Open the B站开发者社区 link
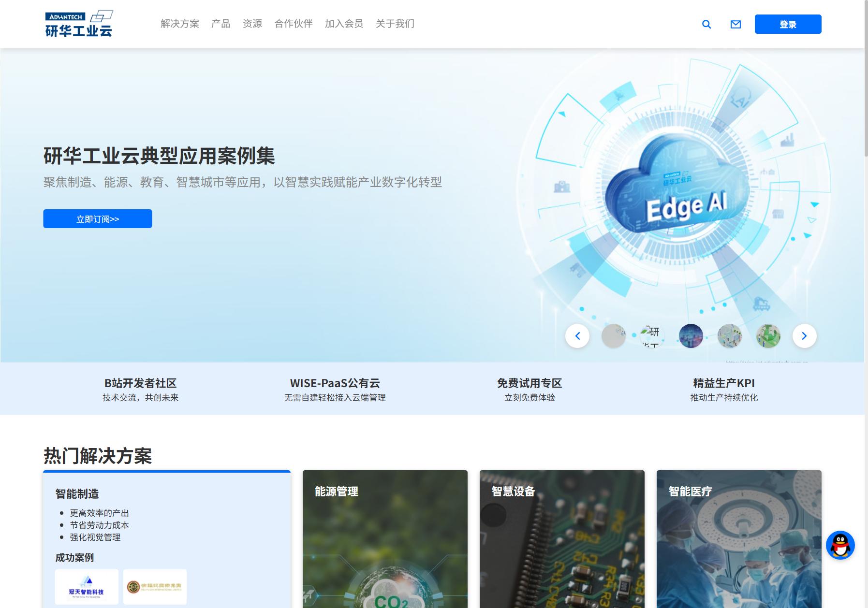The image size is (868, 608). 140,383
